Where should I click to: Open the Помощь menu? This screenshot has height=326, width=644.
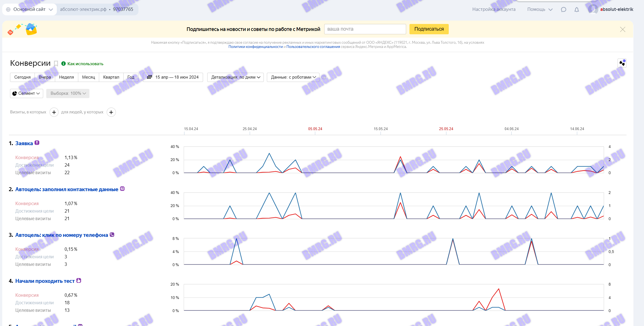[540, 9]
